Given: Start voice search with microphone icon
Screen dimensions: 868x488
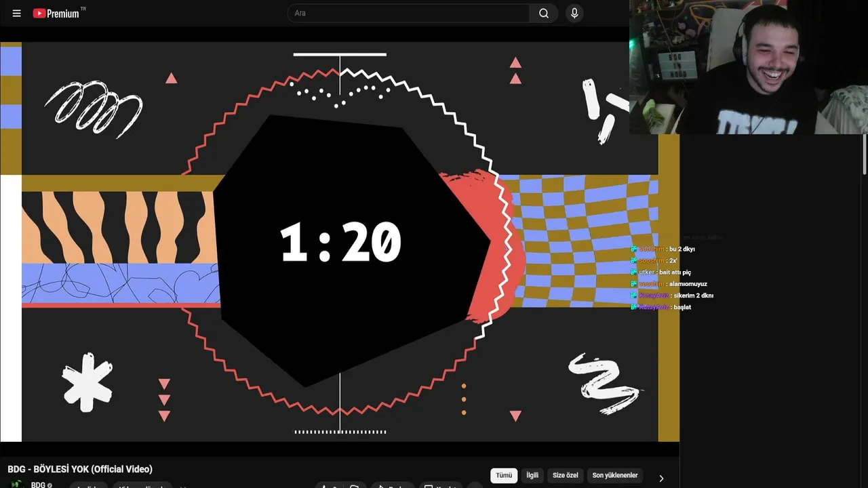Looking at the screenshot, I should click(574, 14).
